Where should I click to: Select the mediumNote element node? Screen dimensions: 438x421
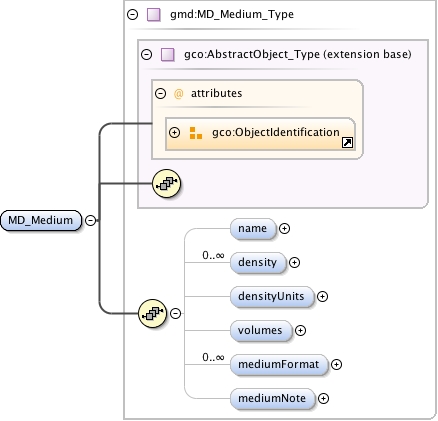tap(273, 399)
